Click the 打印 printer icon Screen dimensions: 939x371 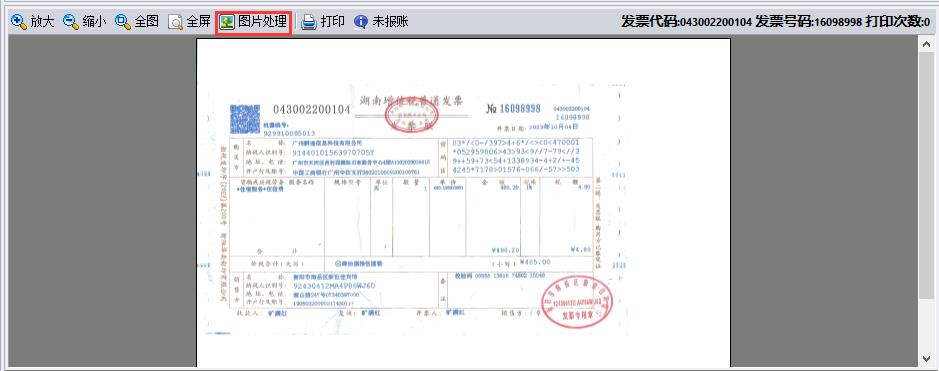coord(308,23)
